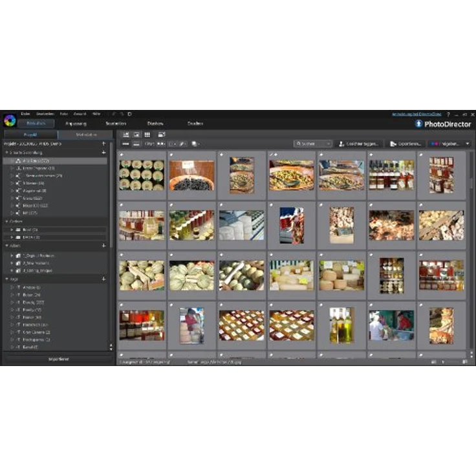Select the red-shirt cheese vendor thumbnail
Screen dimensions: 476x476
pos(191,325)
